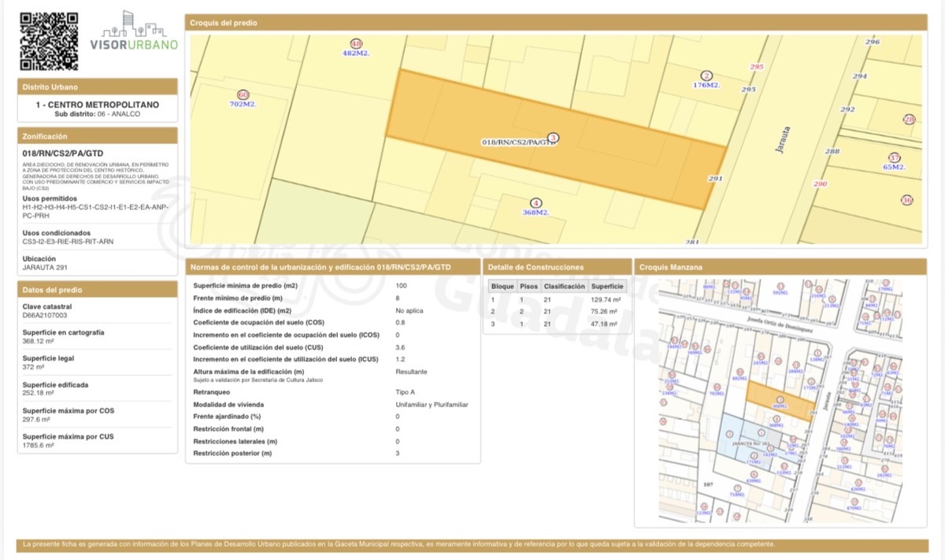Click the Visor Urbano logo

coord(134,32)
